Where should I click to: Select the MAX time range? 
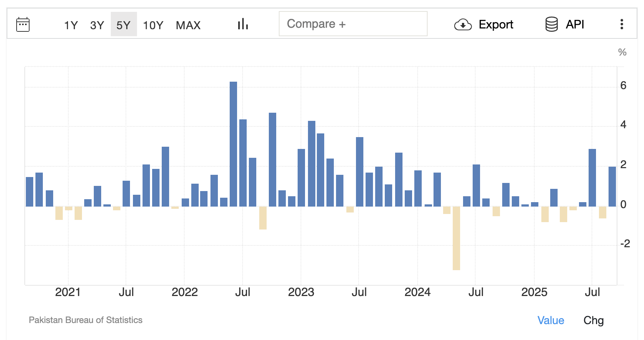188,25
